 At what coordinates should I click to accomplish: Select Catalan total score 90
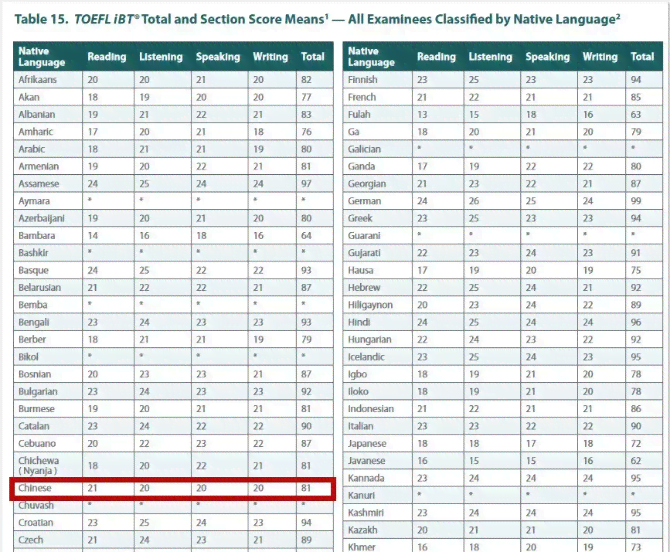(306, 426)
